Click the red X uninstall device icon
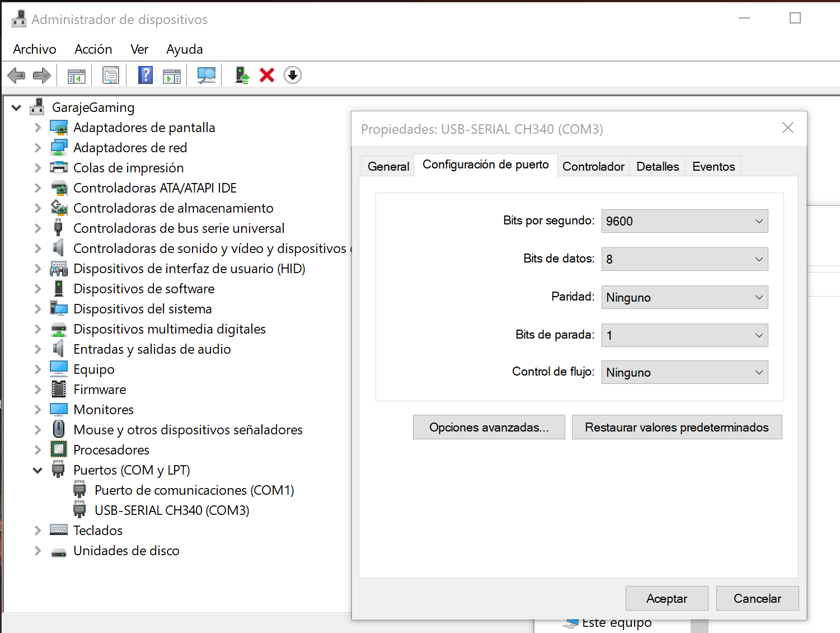The width and height of the screenshot is (840, 633). pyautogui.click(x=267, y=75)
